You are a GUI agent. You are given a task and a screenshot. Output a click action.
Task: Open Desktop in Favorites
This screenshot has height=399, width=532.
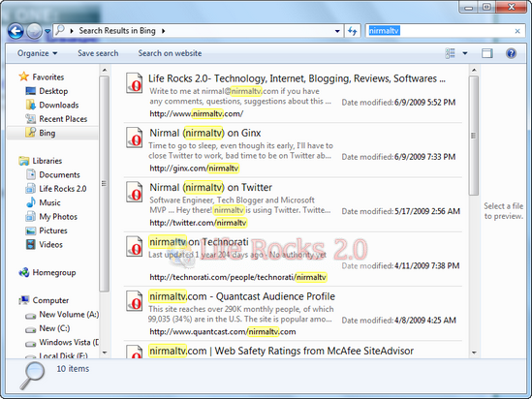47,91
